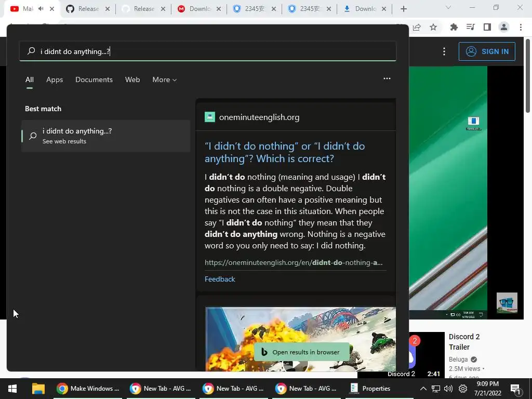Image resolution: width=532 pixels, height=399 pixels.
Task: Click the channel avatar watermark in the video
Action: click(x=507, y=302)
